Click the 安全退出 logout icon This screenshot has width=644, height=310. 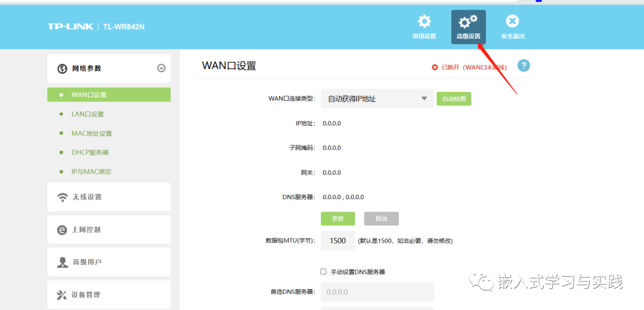coord(512,21)
